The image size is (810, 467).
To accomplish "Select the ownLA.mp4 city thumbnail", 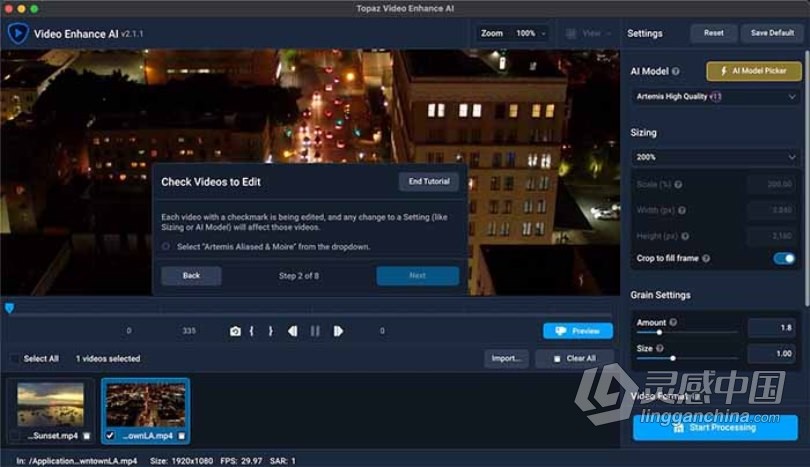I will (x=146, y=405).
